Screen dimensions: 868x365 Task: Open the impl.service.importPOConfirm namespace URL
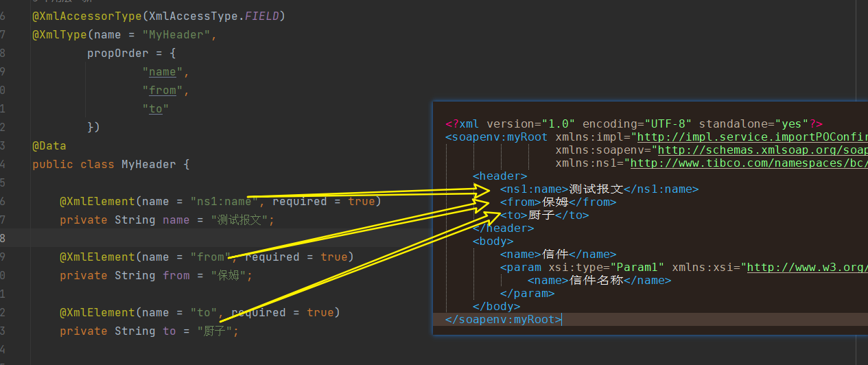coord(751,137)
